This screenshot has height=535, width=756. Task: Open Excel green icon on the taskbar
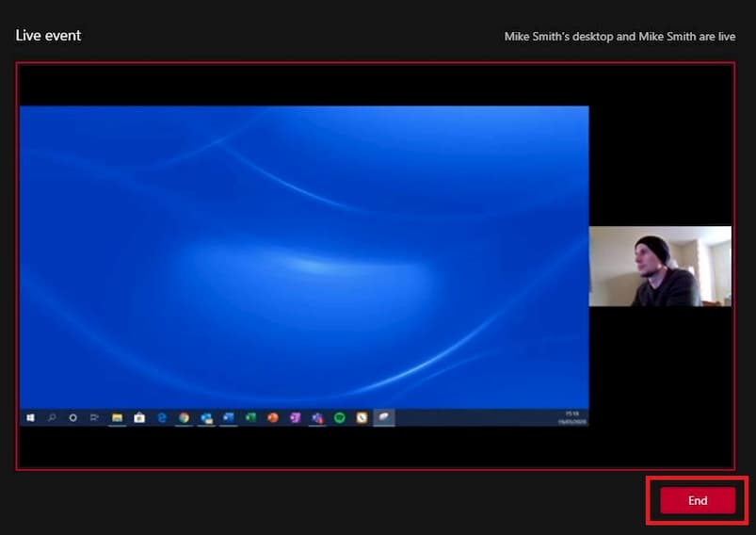coord(250,418)
